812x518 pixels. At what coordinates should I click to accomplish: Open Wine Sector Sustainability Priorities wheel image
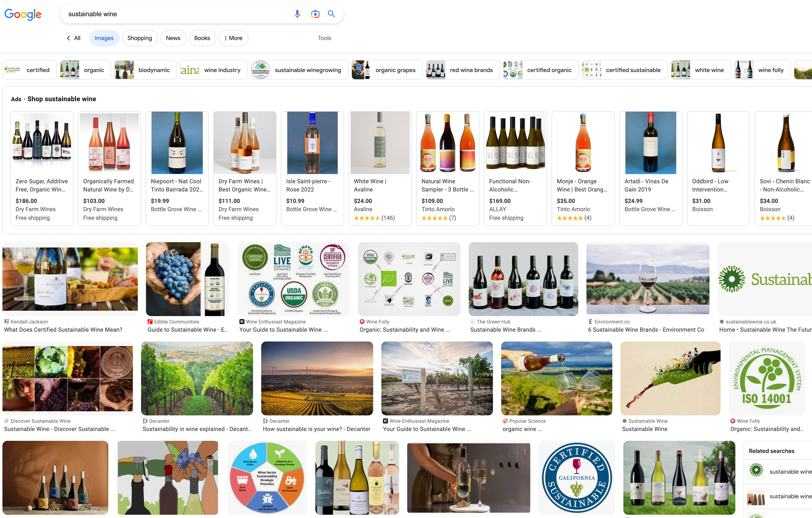point(267,478)
